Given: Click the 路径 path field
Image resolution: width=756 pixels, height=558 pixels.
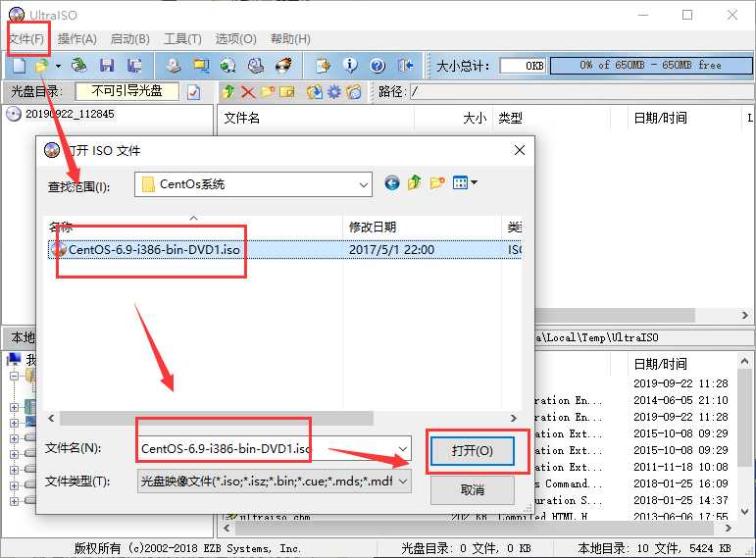Looking at the screenshot, I should click(581, 91).
